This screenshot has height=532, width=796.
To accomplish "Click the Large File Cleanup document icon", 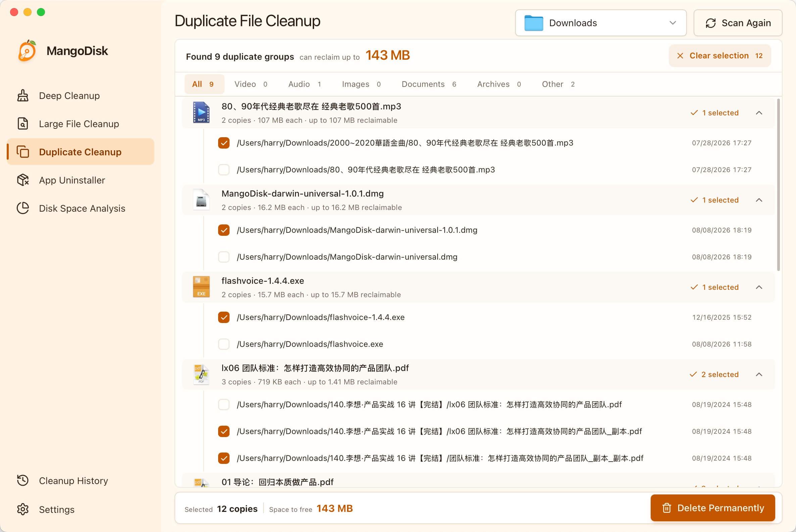I will (x=23, y=124).
